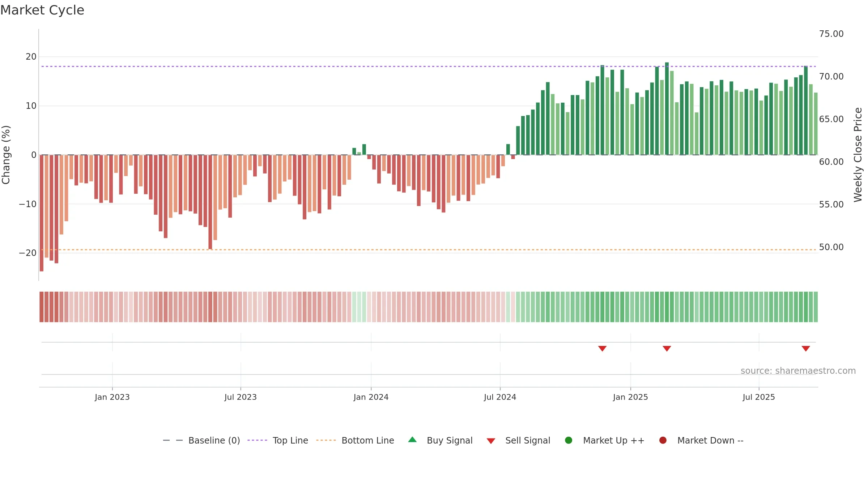Click the Jul 2023 x-axis label
Screen dimensions: 868x488
241,397
